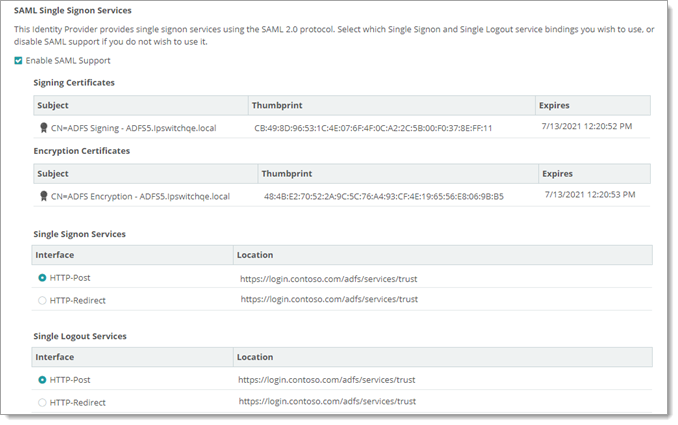
Task: Click the signing certificate thumbprint value
Action: pos(373,128)
